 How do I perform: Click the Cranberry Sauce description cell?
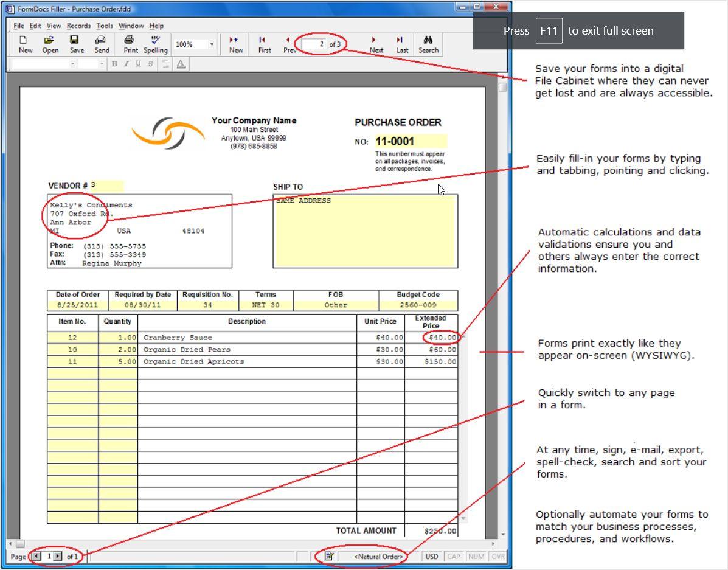[247, 338]
